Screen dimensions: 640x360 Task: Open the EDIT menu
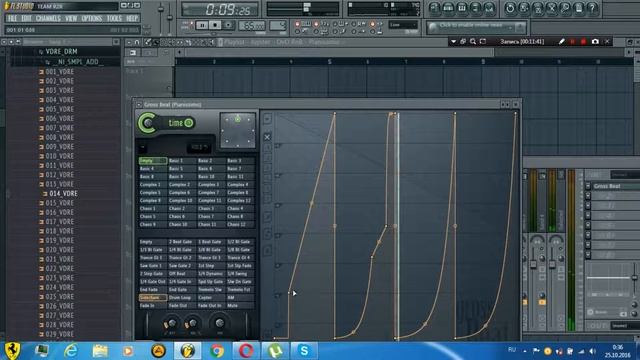(x=26, y=18)
